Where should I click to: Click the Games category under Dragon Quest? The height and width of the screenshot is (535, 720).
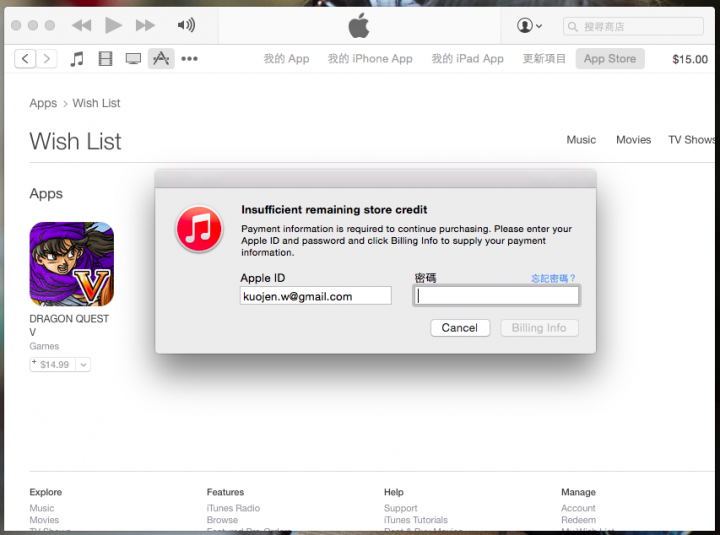coord(44,346)
